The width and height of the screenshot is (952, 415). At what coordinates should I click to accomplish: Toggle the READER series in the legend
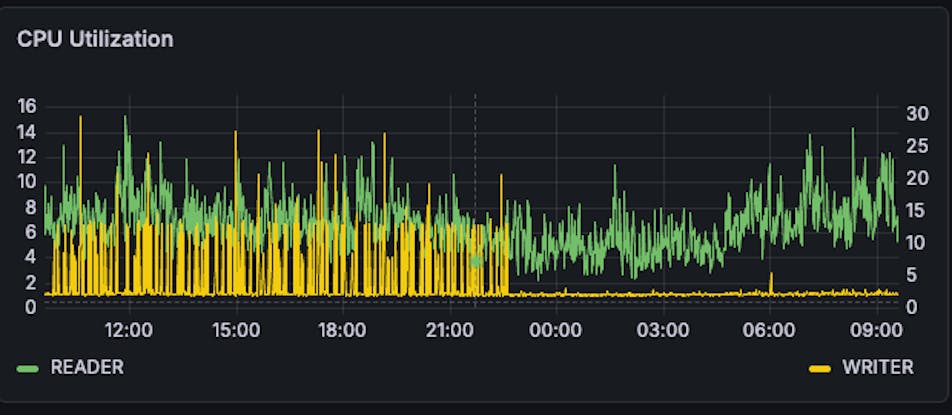click(87, 367)
